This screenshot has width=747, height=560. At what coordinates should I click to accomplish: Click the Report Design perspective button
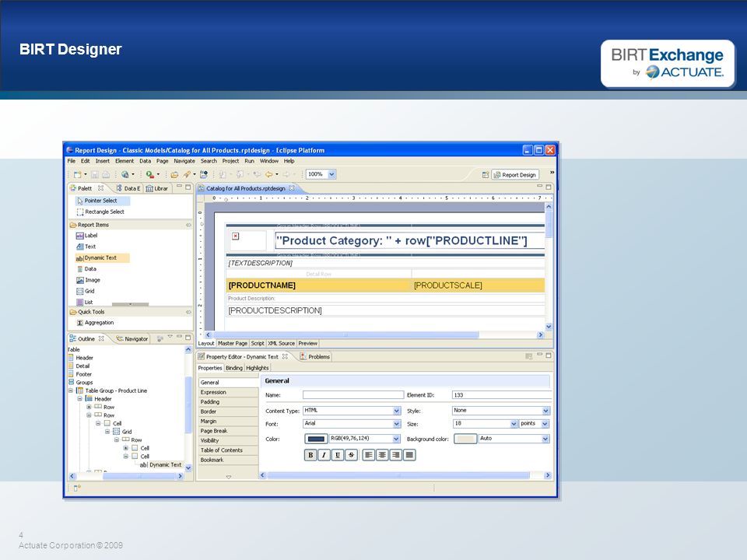click(x=515, y=175)
